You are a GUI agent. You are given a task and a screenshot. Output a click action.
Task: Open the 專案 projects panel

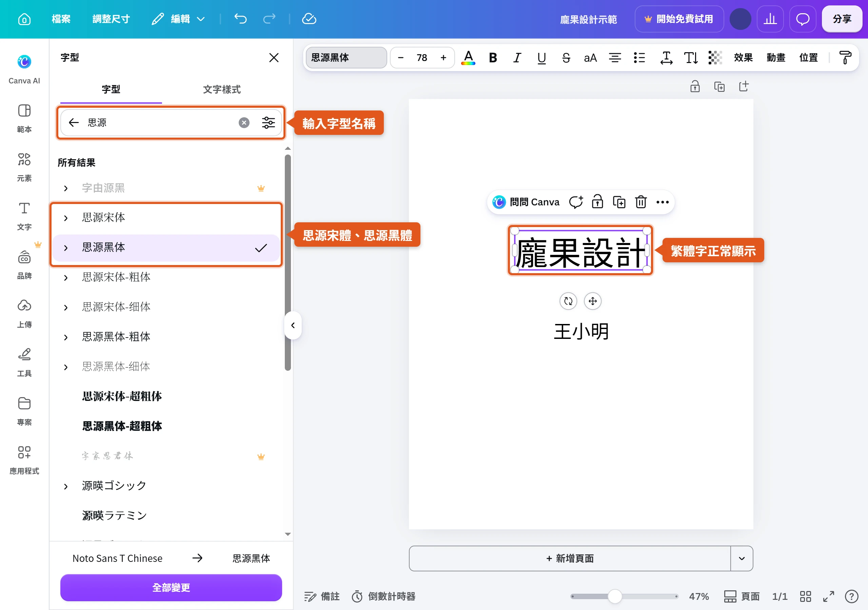tap(24, 411)
